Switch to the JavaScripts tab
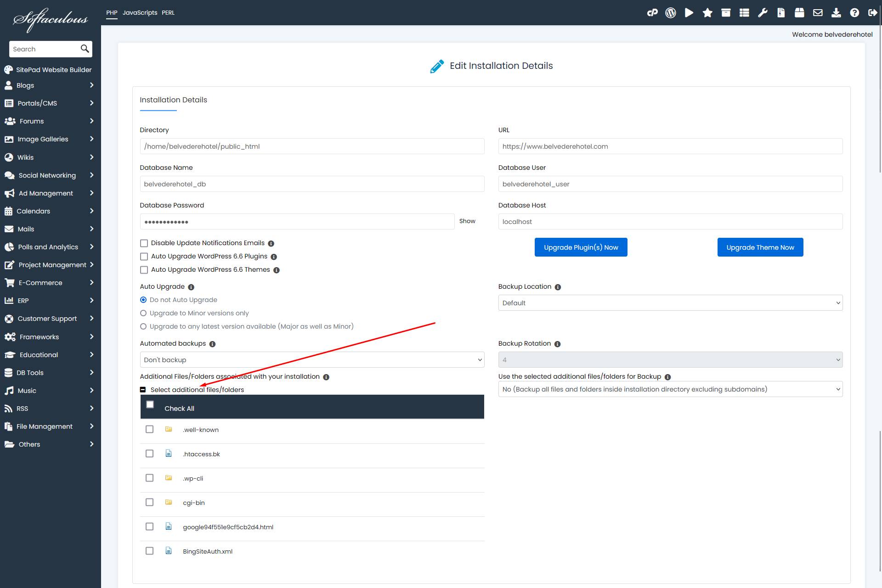Screen dimensions: 882x588 point(140,13)
